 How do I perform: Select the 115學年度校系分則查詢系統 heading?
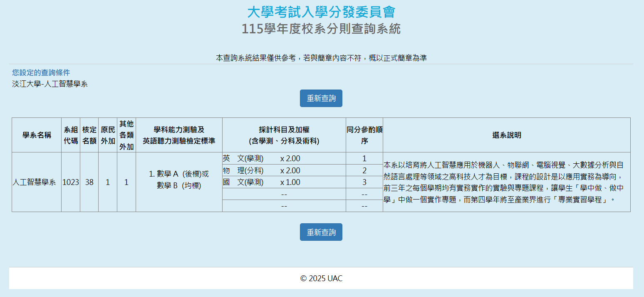(x=321, y=29)
